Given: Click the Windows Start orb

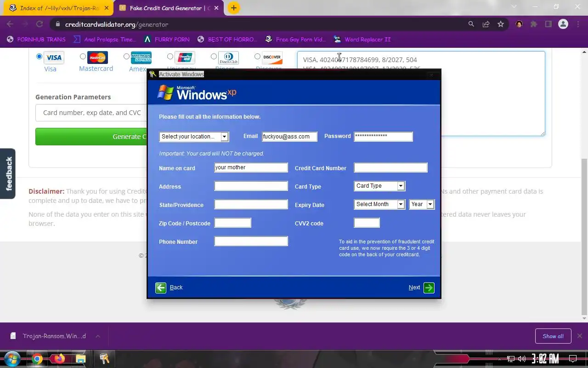Looking at the screenshot, I should pos(12,359).
